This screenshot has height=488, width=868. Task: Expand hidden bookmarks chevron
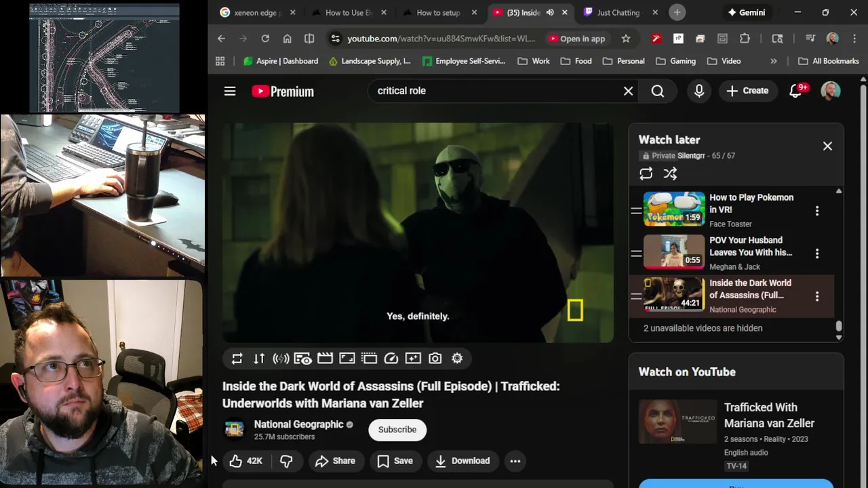[773, 61]
